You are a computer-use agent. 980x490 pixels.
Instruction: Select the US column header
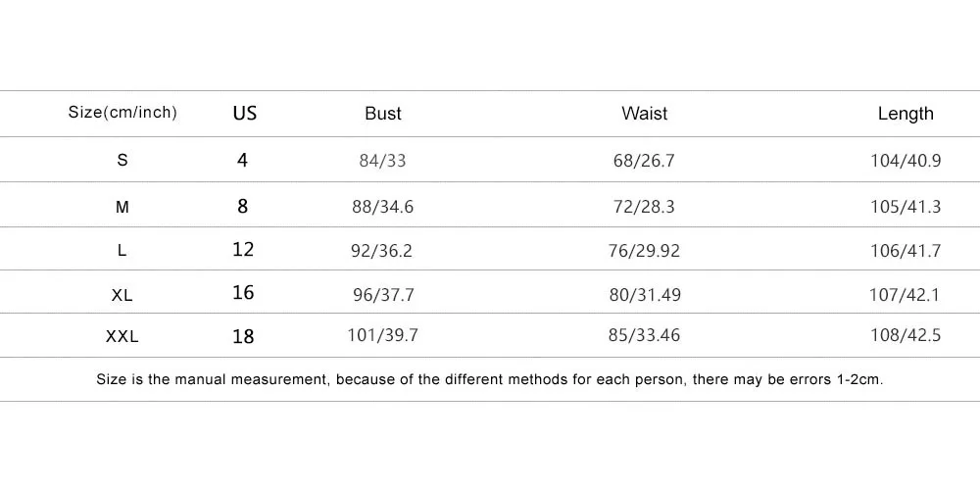tap(244, 113)
